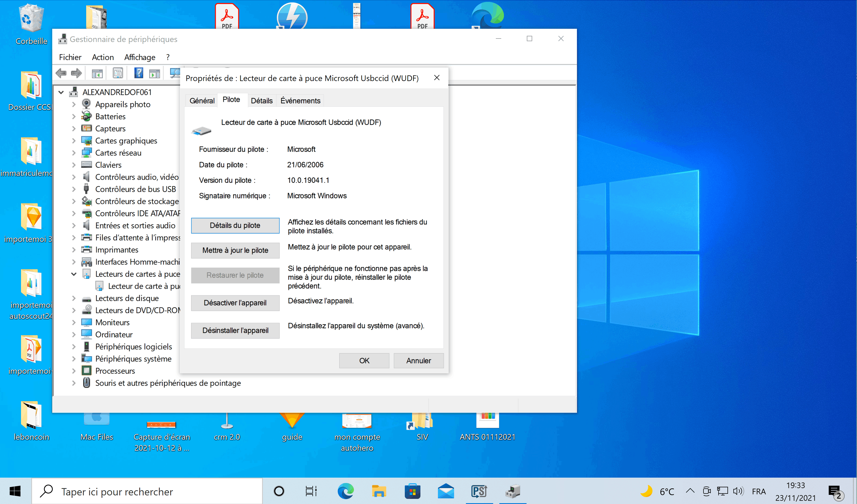The image size is (857, 504).
Task: Click the Désactiver l'appareil button
Action: coord(235,302)
